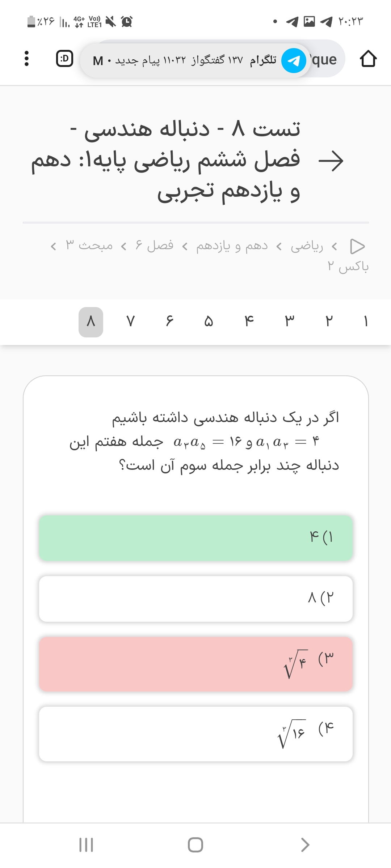This screenshot has width=391, height=868.
Task: Choose option ۳, cube root of ۴
Action: click(x=195, y=664)
